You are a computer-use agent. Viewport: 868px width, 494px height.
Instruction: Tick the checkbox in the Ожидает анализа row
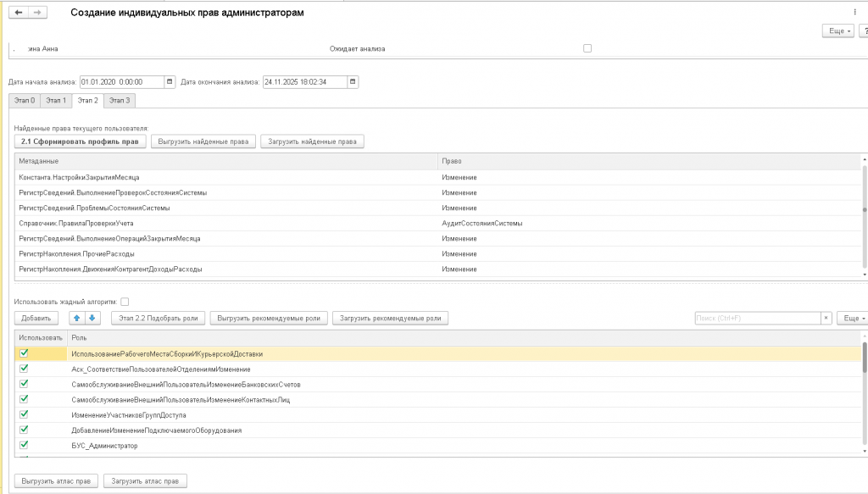tap(587, 48)
